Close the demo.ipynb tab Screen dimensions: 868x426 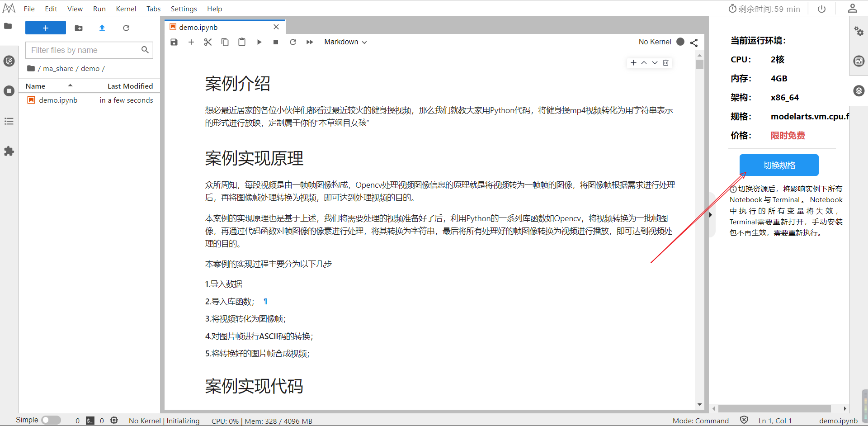tap(276, 27)
